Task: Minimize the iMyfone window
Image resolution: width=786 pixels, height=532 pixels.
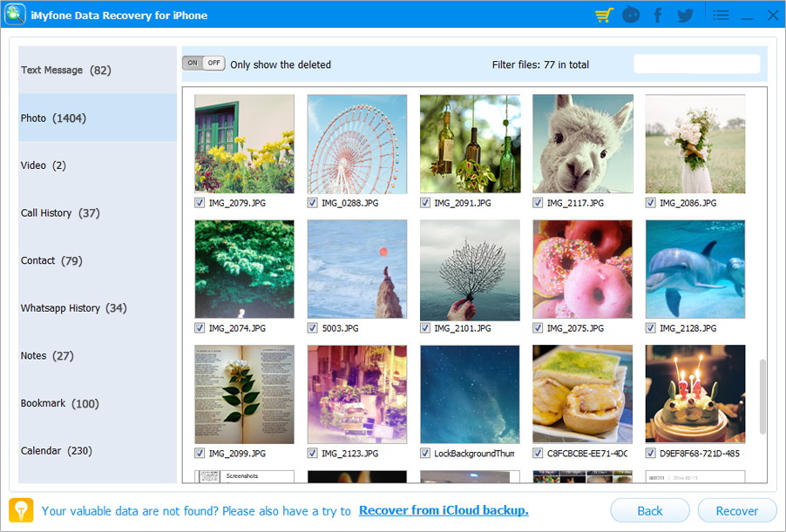Action: 747,16
